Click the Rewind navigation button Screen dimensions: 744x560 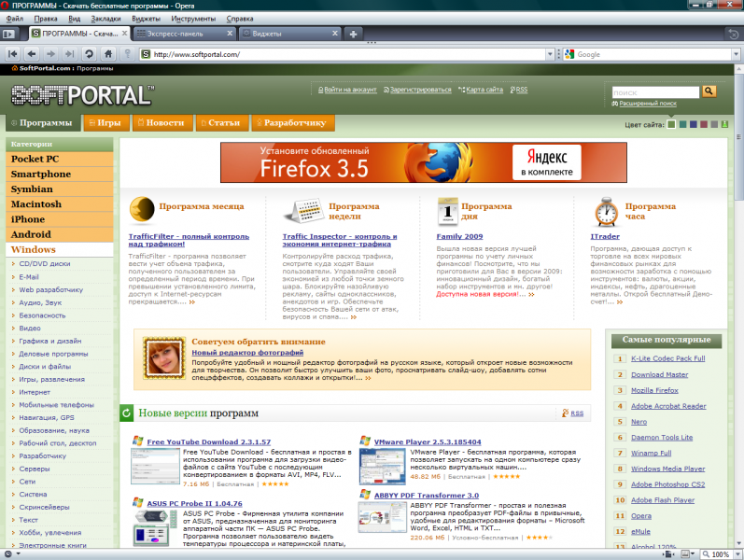coord(13,54)
